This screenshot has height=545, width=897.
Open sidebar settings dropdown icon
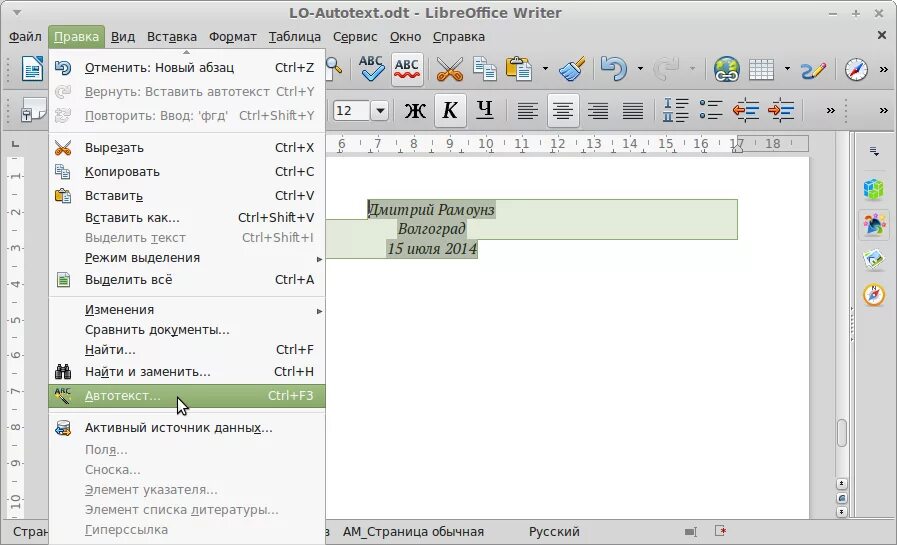tap(874, 152)
